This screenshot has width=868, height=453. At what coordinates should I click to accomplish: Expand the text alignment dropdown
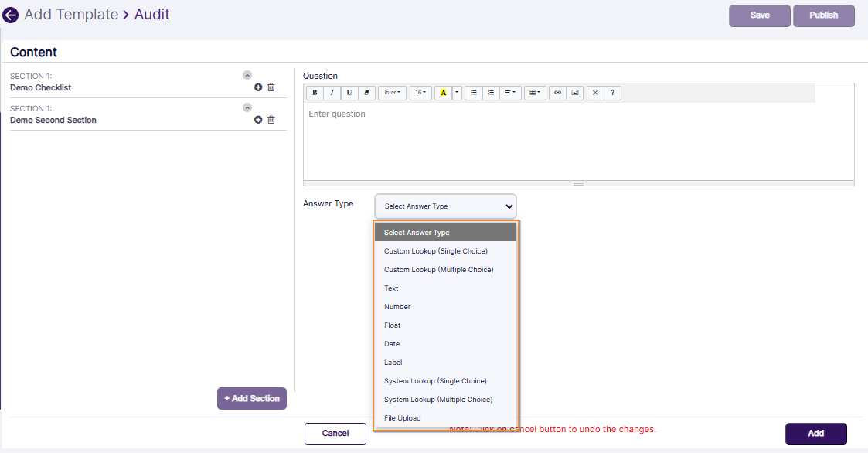click(509, 93)
